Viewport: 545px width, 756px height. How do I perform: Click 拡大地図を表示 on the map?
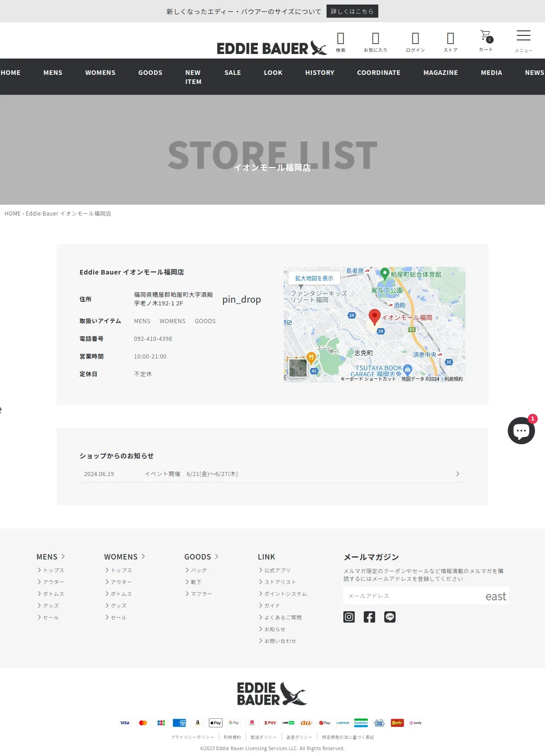[314, 278]
